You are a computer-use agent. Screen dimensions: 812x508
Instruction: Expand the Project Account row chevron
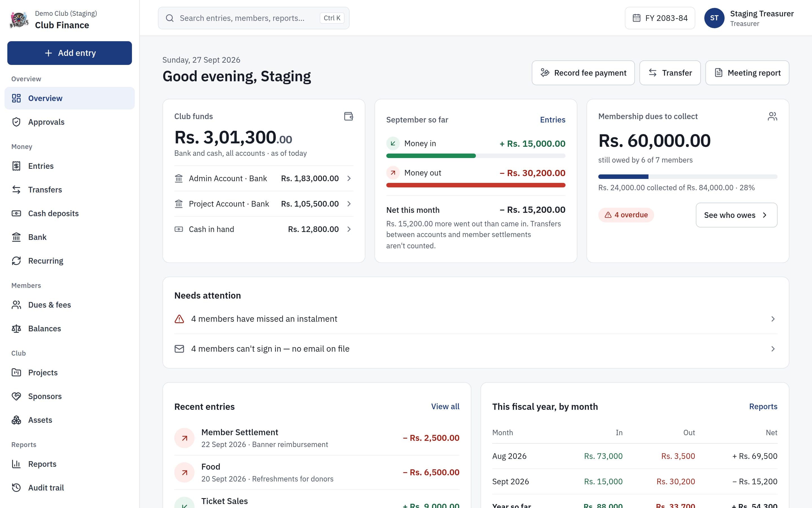click(x=349, y=204)
